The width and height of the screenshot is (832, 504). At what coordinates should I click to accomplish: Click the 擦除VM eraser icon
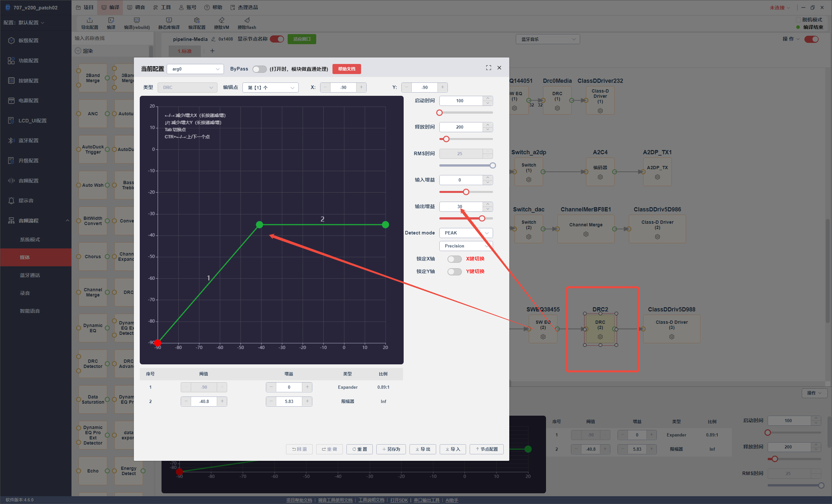coord(222,20)
